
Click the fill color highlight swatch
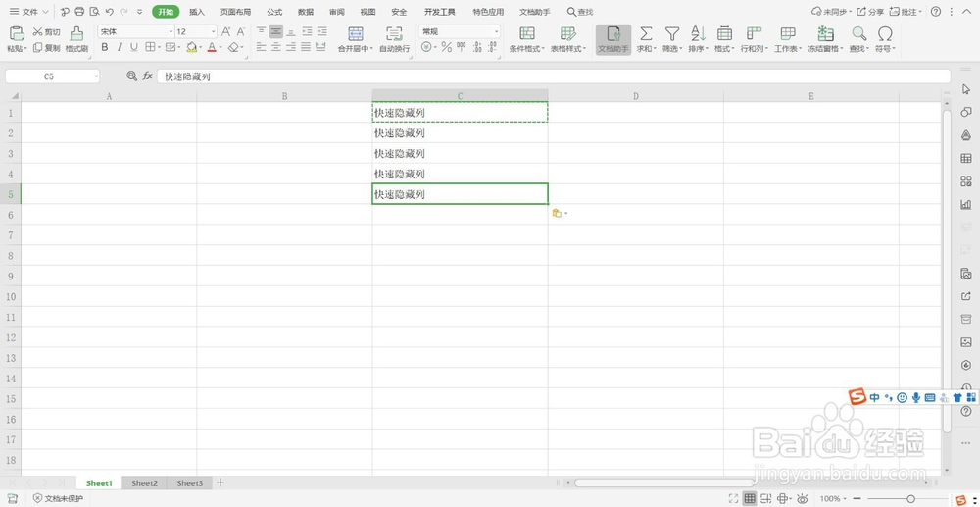point(191,47)
